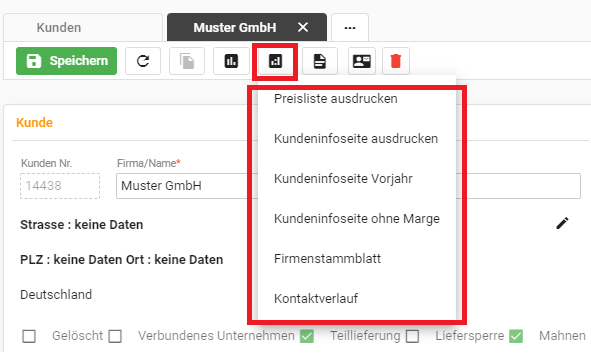This screenshot has width=591, height=361.
Task: Open the document sheet icon in toolbar
Action: (320, 61)
